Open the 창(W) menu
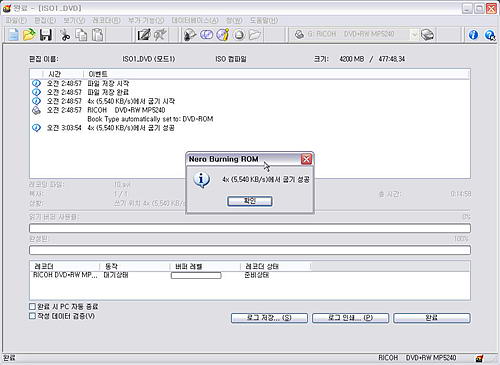 coord(234,20)
